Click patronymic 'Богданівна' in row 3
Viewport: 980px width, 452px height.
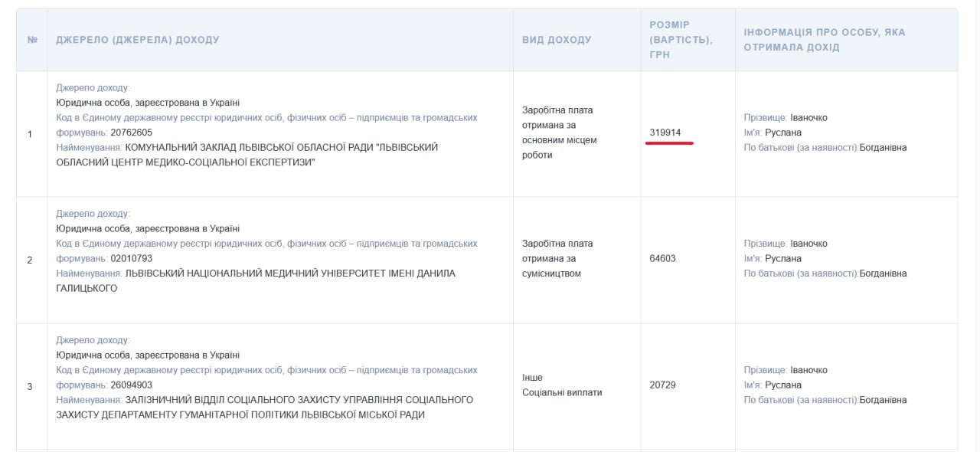coord(883,400)
